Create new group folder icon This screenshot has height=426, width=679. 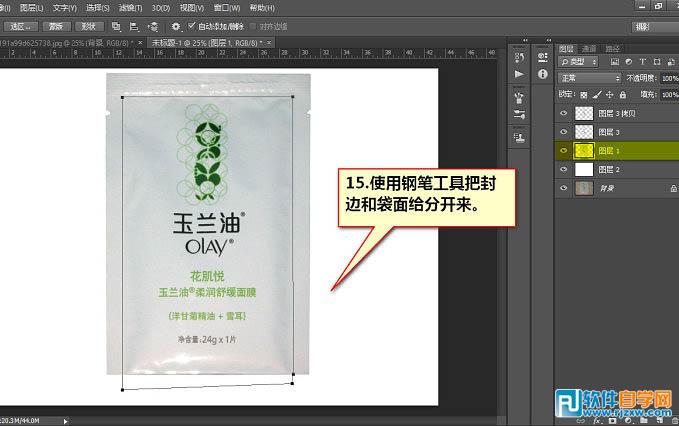pos(644,420)
